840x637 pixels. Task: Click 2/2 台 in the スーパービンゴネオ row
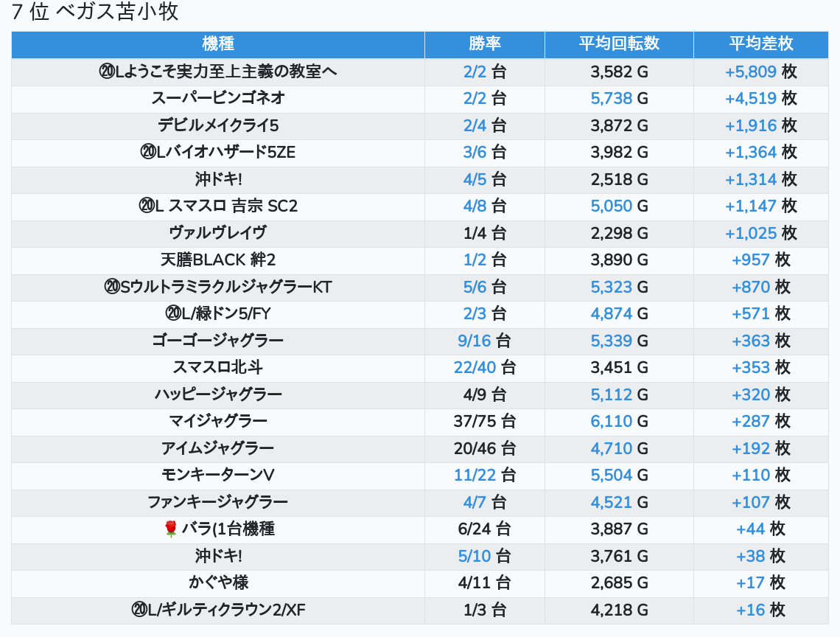[485, 98]
